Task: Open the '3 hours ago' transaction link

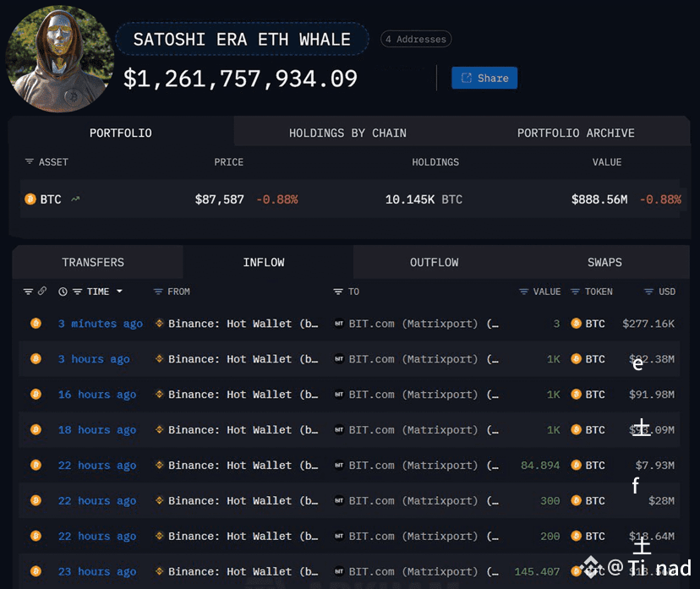Action: point(94,359)
